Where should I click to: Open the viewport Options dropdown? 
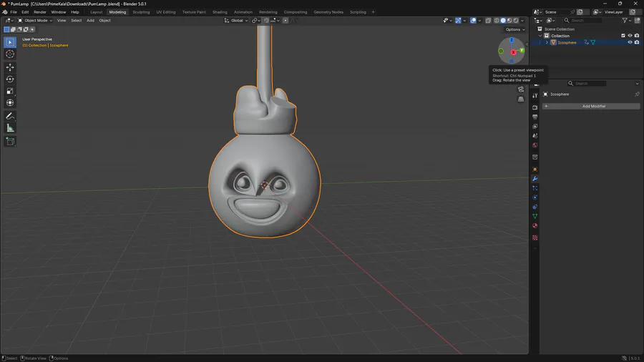point(515,29)
